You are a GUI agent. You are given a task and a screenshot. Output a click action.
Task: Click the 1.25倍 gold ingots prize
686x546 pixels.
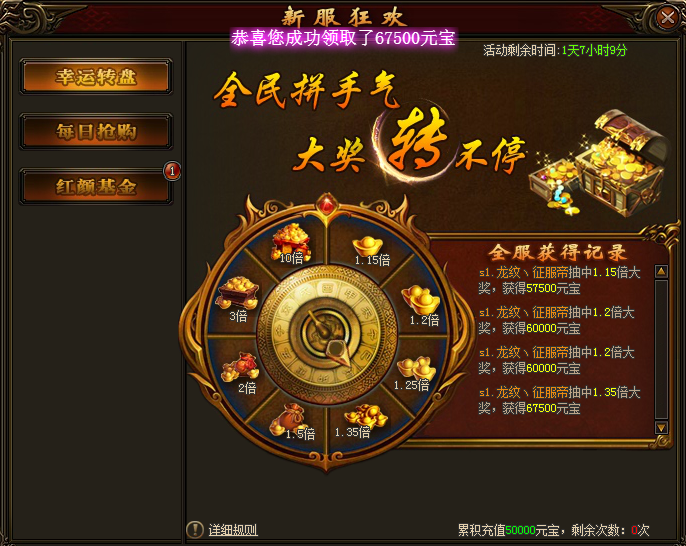point(416,373)
